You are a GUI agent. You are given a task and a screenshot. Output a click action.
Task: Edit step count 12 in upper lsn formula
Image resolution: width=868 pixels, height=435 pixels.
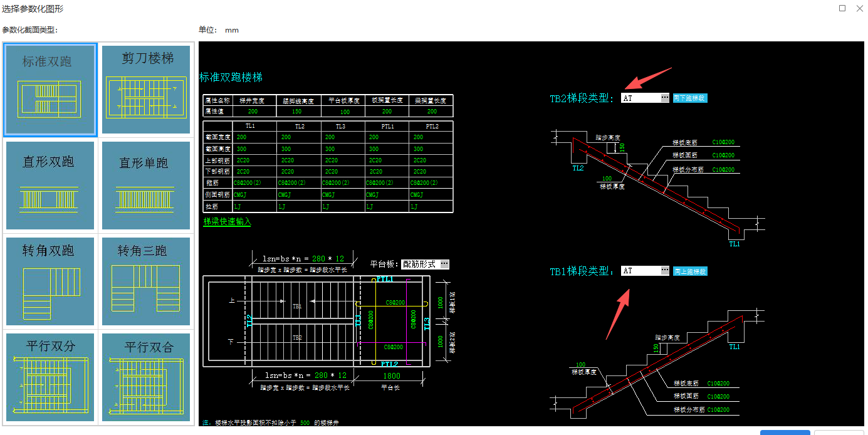click(x=342, y=259)
